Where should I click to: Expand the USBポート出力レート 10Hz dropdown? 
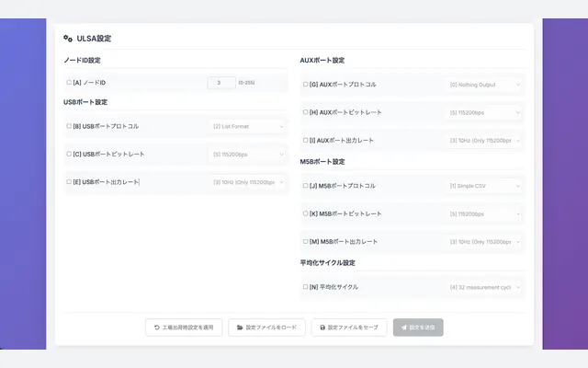point(248,182)
